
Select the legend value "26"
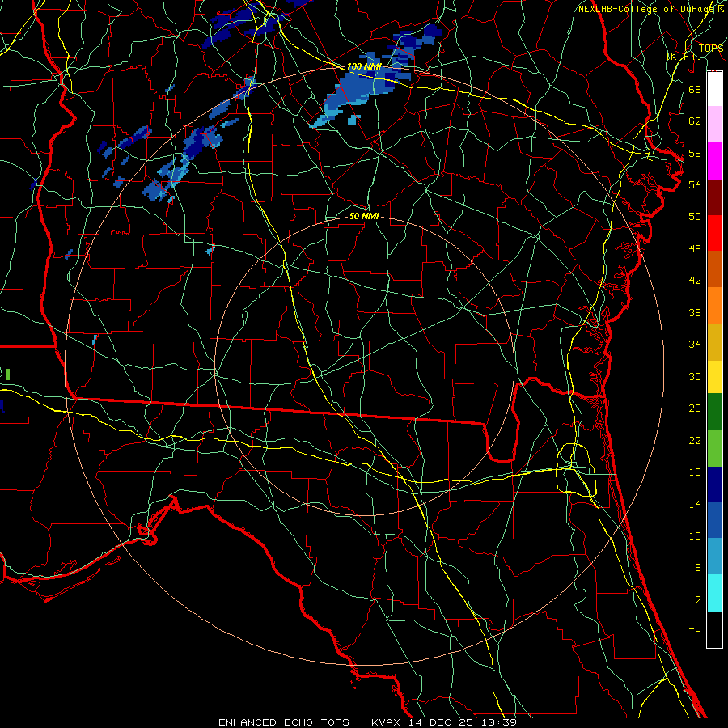(695, 408)
